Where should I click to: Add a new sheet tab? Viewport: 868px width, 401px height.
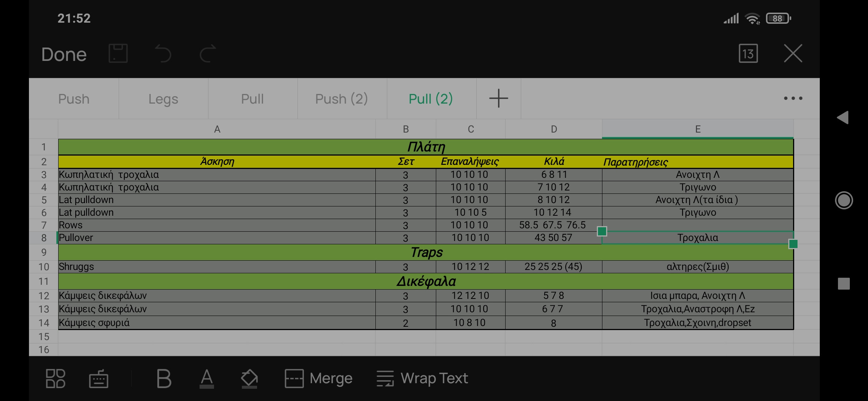point(498,99)
